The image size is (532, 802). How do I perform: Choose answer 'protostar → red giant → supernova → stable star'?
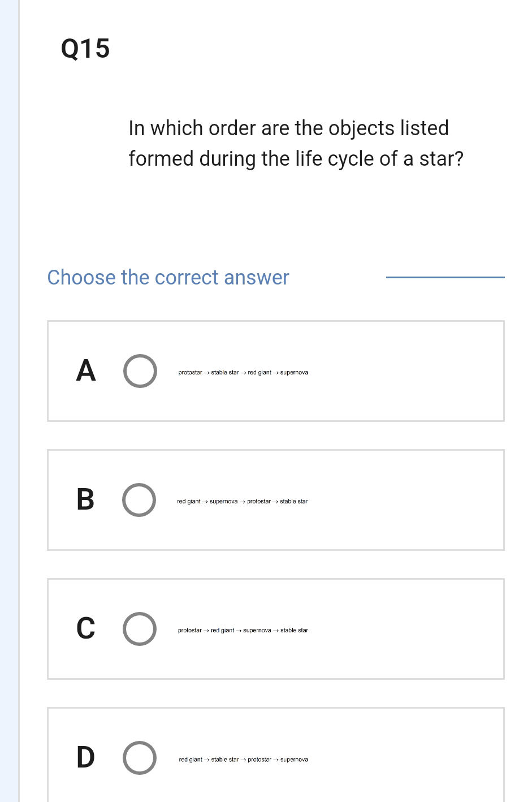(x=243, y=630)
